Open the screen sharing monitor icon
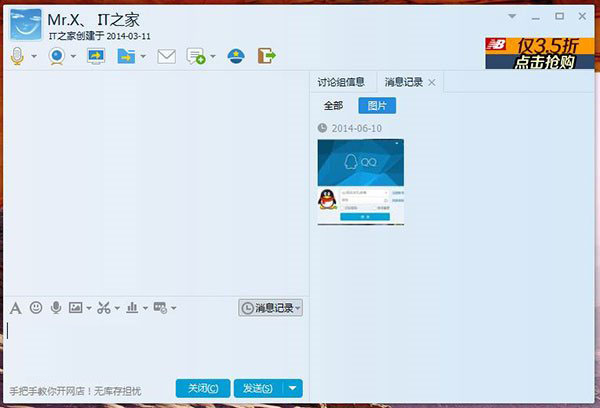Image resolution: width=600 pixels, height=408 pixels. click(x=96, y=56)
